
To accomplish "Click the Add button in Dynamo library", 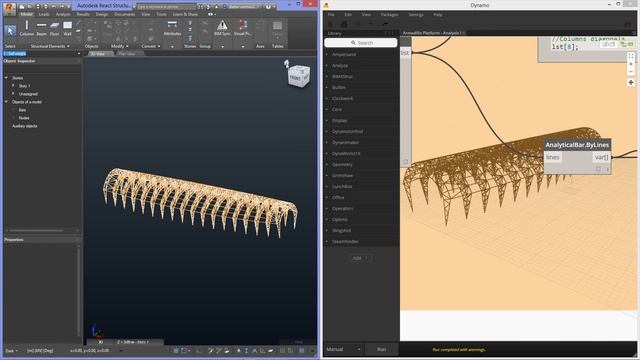I will [x=360, y=258].
